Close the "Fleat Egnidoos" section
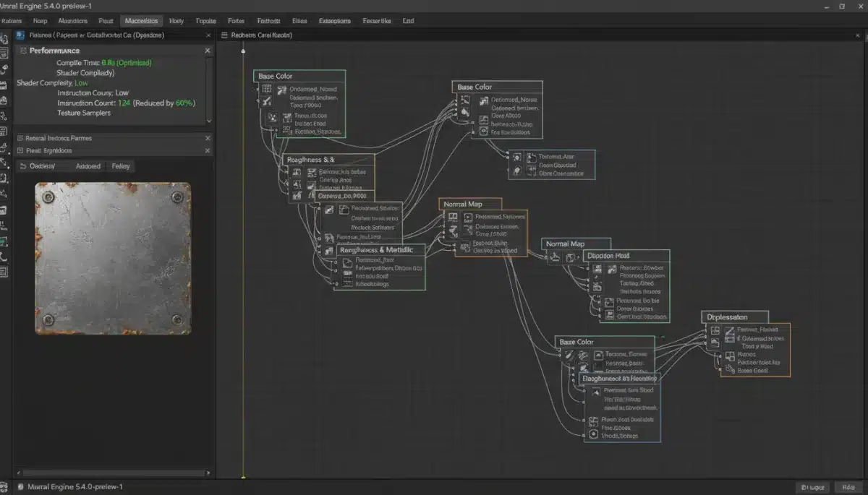The width and height of the screenshot is (868, 495). [x=208, y=150]
